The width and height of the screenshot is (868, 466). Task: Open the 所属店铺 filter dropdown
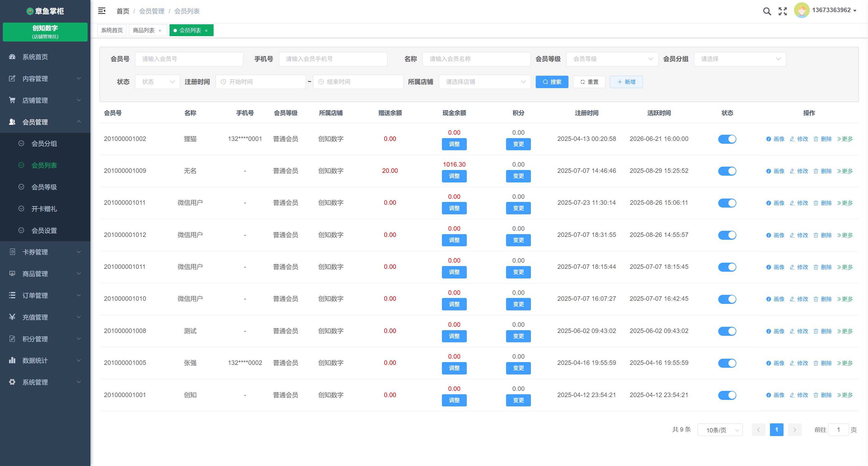485,82
